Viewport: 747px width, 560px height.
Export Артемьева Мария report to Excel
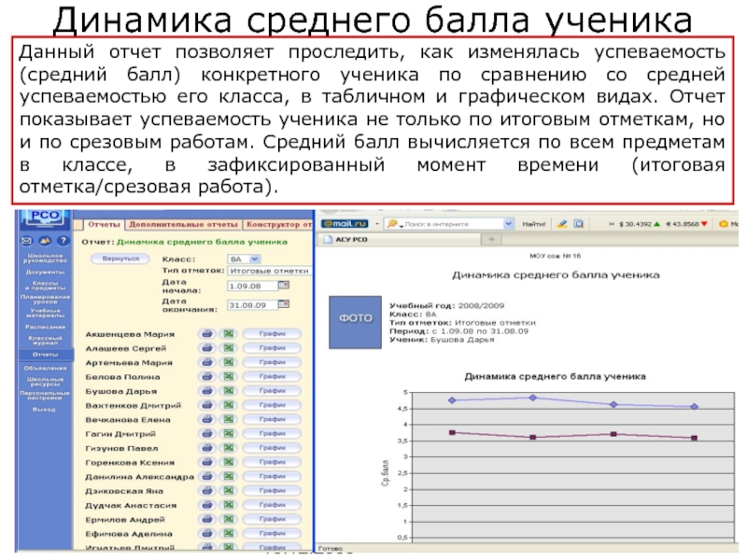click(229, 362)
